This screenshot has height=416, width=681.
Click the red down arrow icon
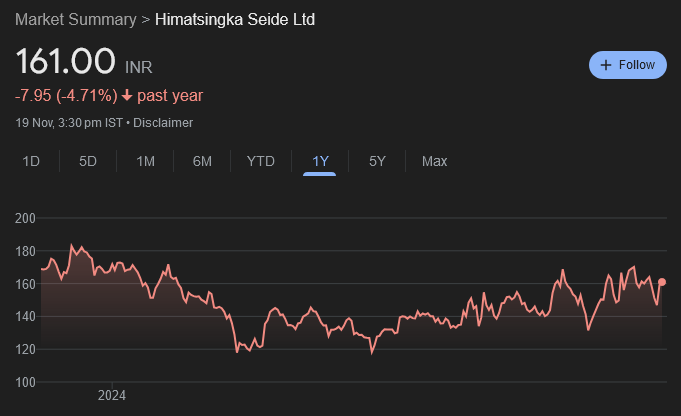(127, 95)
